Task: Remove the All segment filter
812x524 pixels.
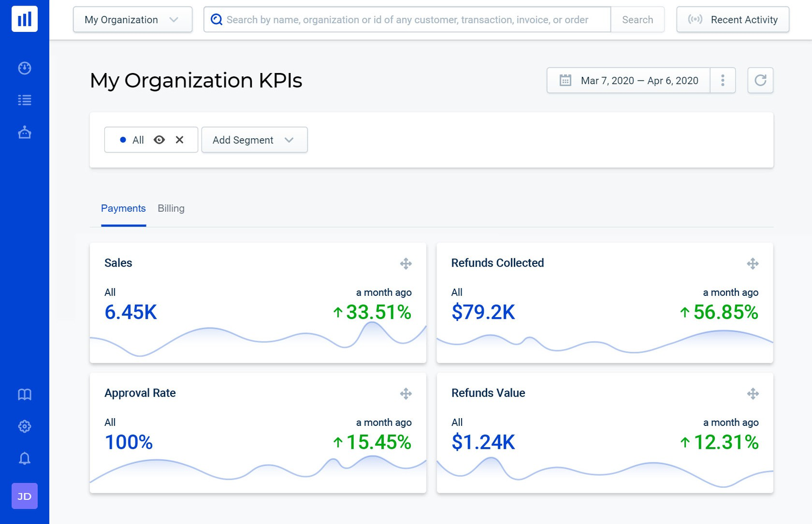Action: 179,139
